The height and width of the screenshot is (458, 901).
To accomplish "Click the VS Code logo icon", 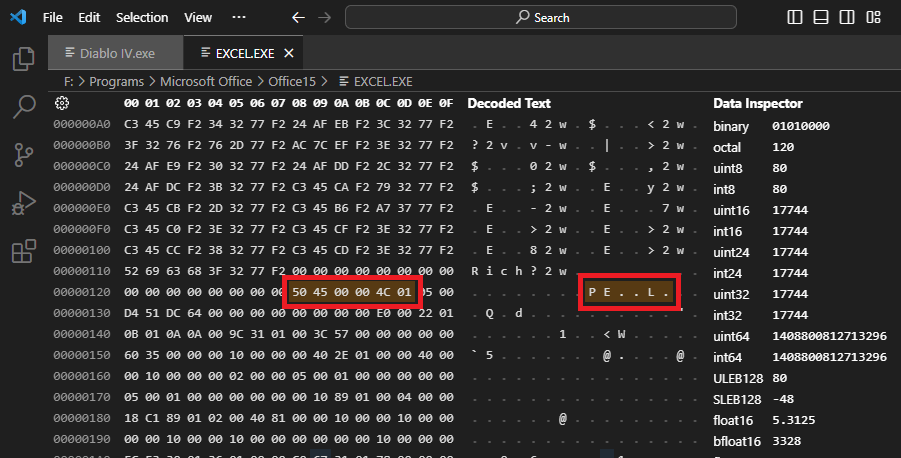I will pos(18,17).
